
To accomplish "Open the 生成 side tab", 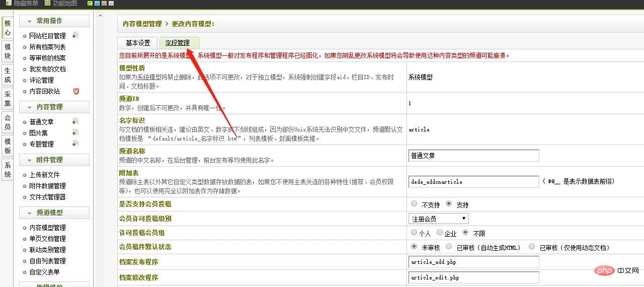I will pos(8,75).
